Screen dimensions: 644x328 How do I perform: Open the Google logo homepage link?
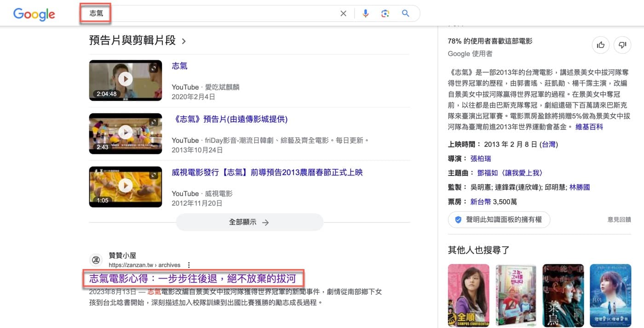coord(34,14)
